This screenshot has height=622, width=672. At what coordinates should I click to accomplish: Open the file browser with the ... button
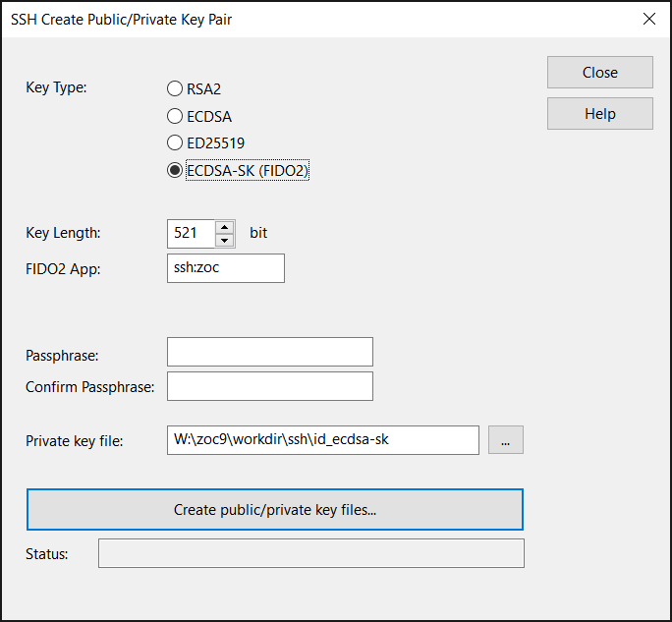505,440
